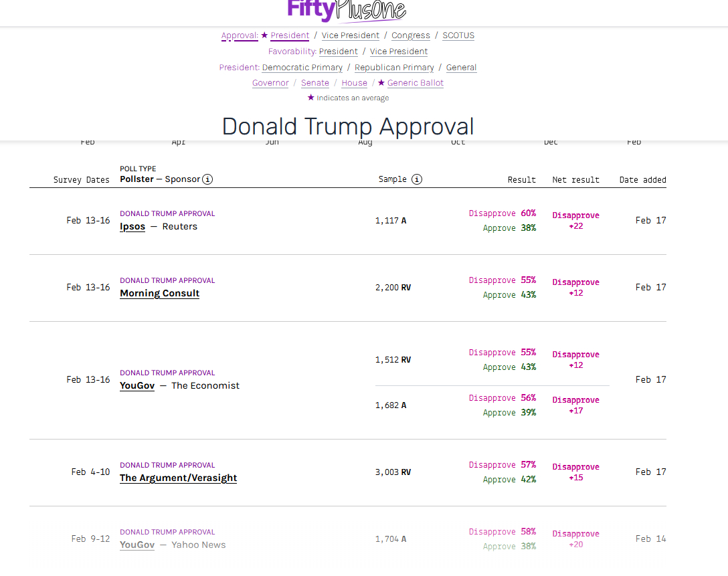
Task: Open The Argument/Verasight poll link
Action: click(178, 478)
